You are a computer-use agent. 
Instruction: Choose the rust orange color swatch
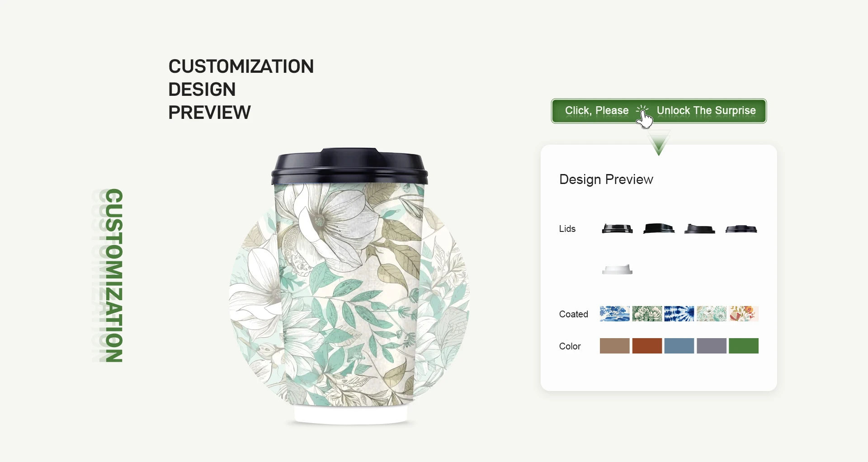coord(647,346)
